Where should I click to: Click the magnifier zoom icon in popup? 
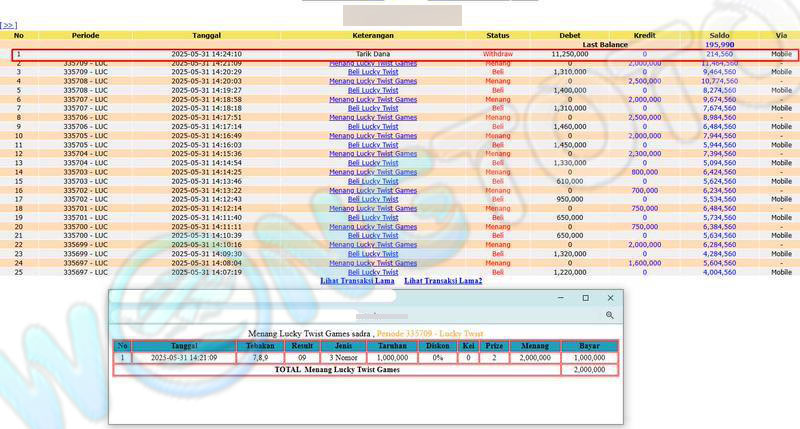coord(609,315)
